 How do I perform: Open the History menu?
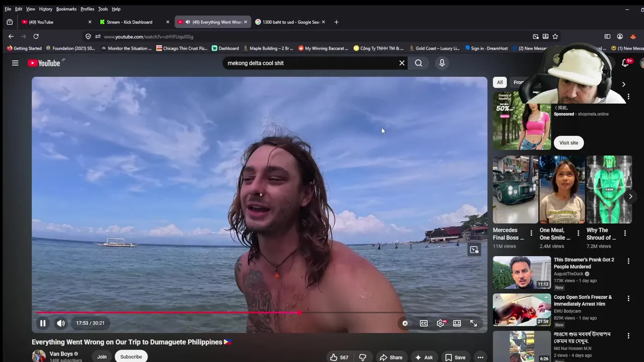[45, 9]
